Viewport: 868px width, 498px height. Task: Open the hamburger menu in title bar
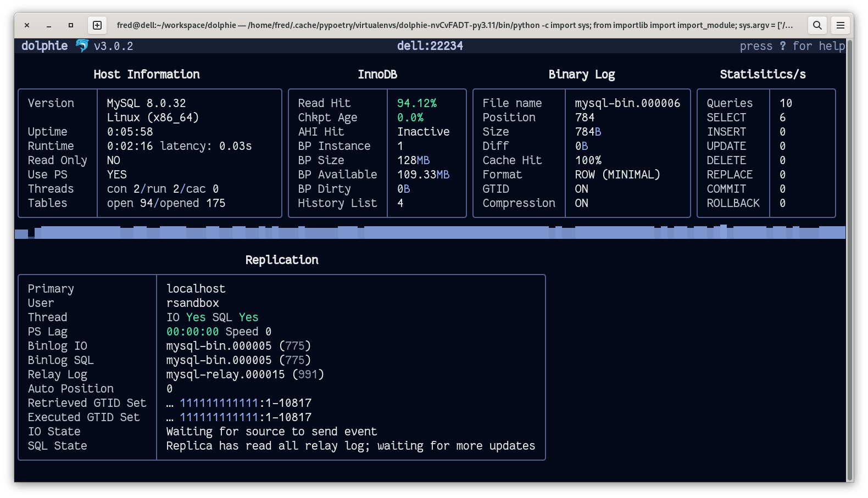840,25
